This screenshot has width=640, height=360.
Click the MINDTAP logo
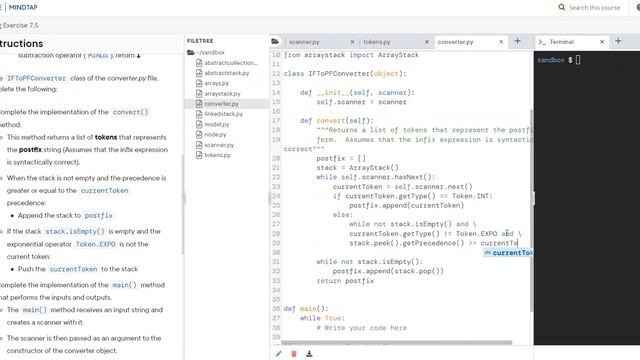click(23, 7)
